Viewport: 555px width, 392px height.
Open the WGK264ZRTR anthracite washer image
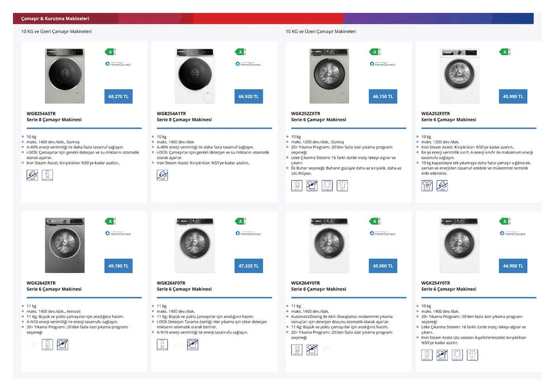point(65,245)
